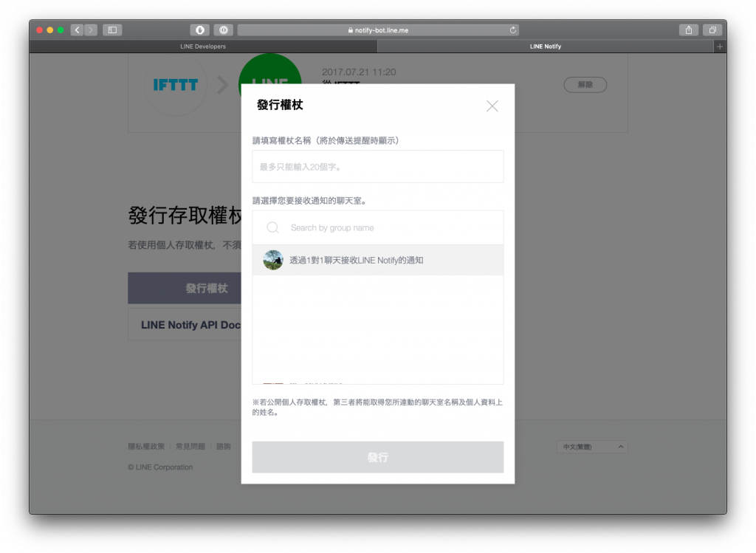The height and width of the screenshot is (553, 756).
Task: Go back with Safari back arrow
Action: pyautogui.click(x=77, y=30)
